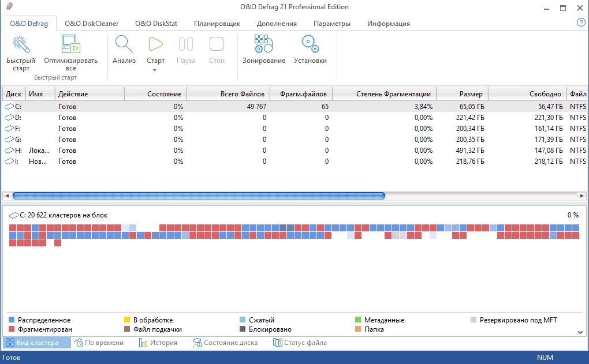Image resolution: width=589 pixels, height=364 pixels.
Task: Select 3,84% fragmentation value
Action: 423,107
